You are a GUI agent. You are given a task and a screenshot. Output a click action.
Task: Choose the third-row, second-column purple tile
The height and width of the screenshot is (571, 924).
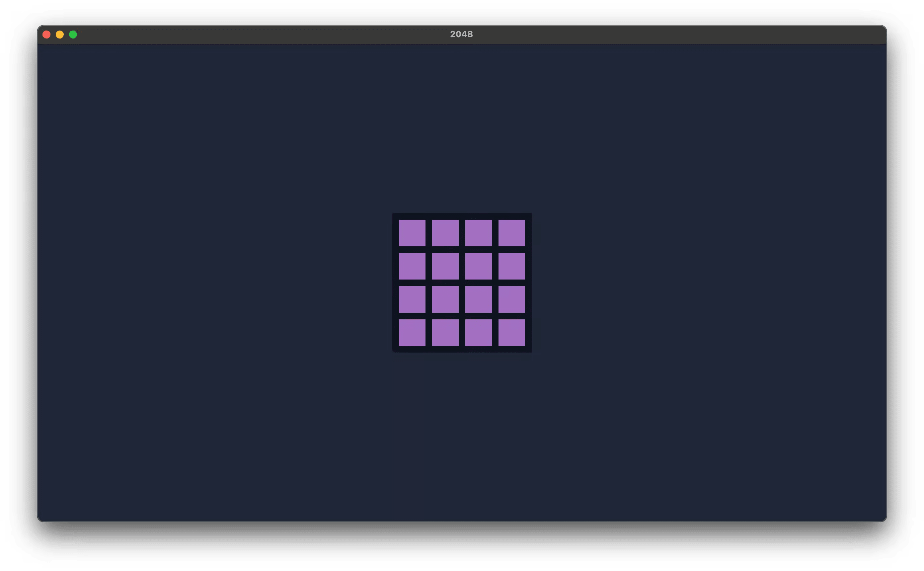click(445, 299)
